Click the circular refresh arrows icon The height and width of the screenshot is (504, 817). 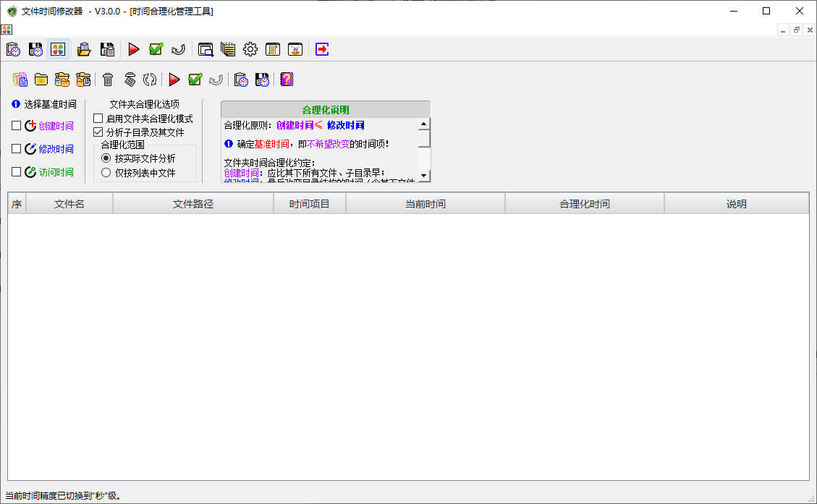150,79
